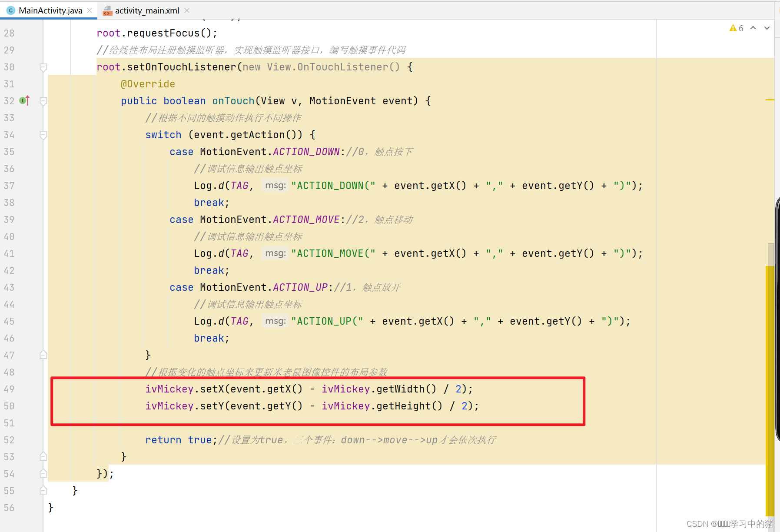The image size is (780, 532).
Task: Click the Java class icon on MainActivity tab
Action: click(x=11, y=10)
